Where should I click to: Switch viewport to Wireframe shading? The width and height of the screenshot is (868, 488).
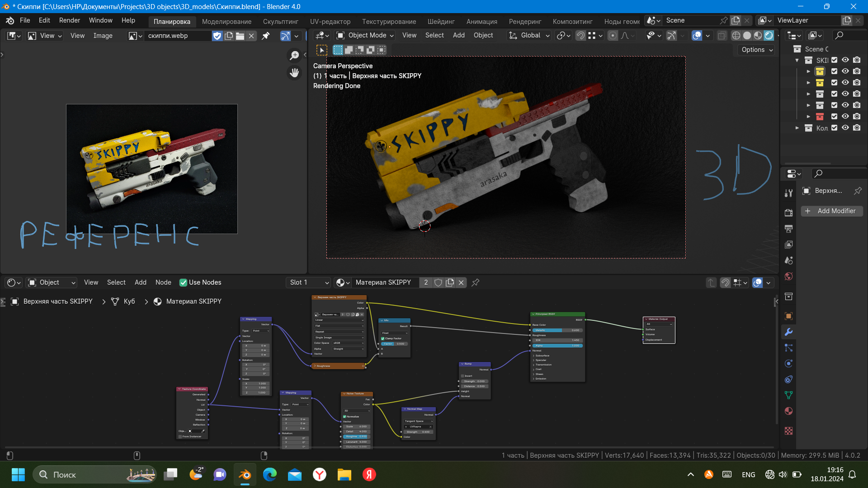coord(736,35)
